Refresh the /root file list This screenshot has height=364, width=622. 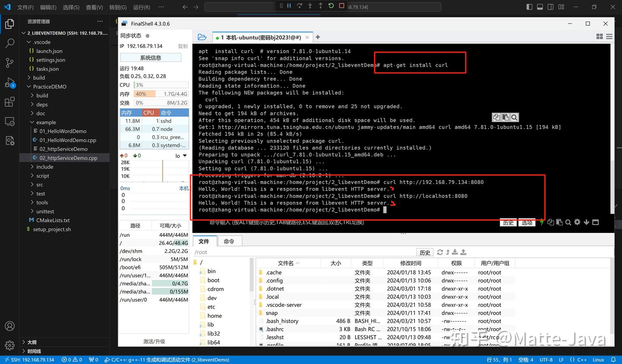coord(440,252)
